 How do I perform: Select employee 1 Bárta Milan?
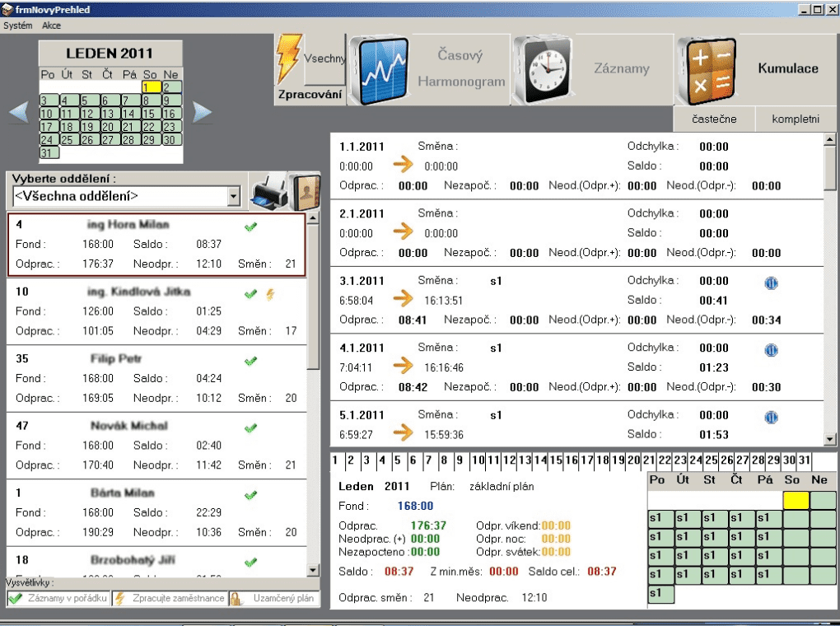(x=156, y=512)
